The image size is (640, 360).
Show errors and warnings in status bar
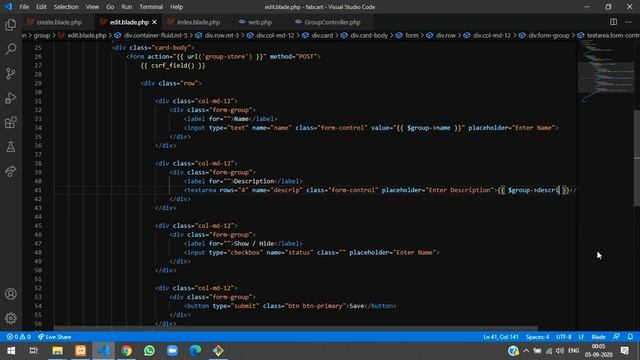point(18,337)
